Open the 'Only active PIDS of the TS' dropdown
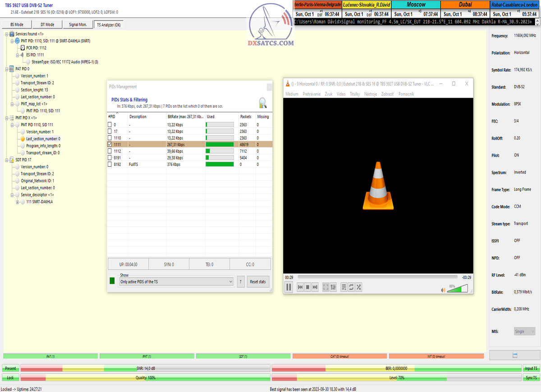The image size is (541, 392). (x=176, y=282)
